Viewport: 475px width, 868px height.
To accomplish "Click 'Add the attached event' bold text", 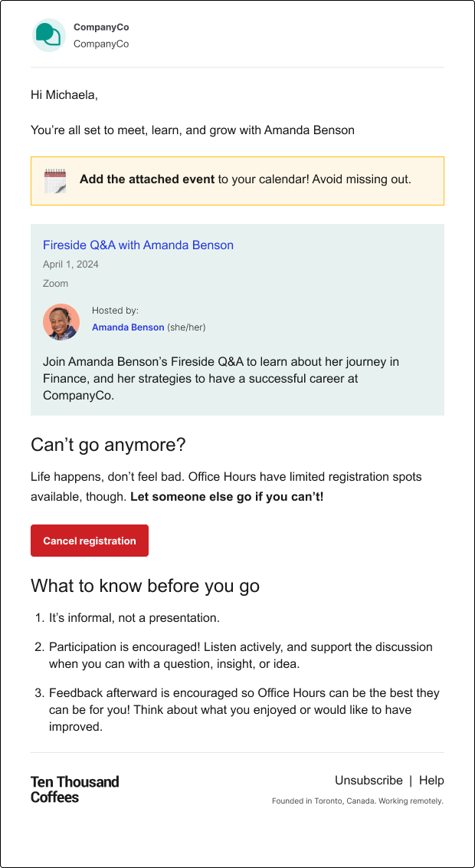I will coord(147,179).
